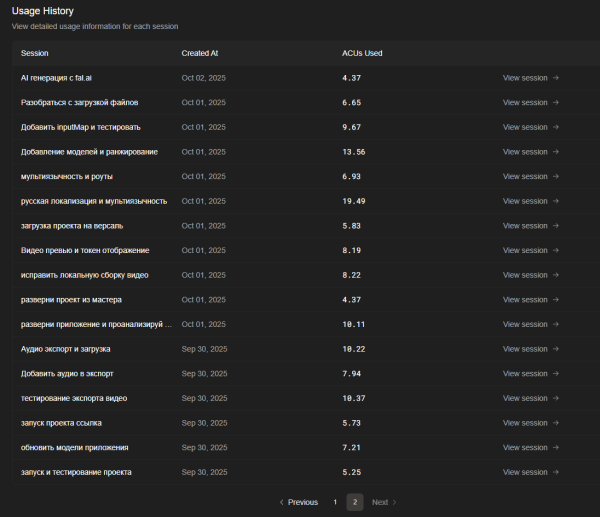Click the ACUs Used column header
Viewport: 600px width, 517px height.
pos(362,53)
